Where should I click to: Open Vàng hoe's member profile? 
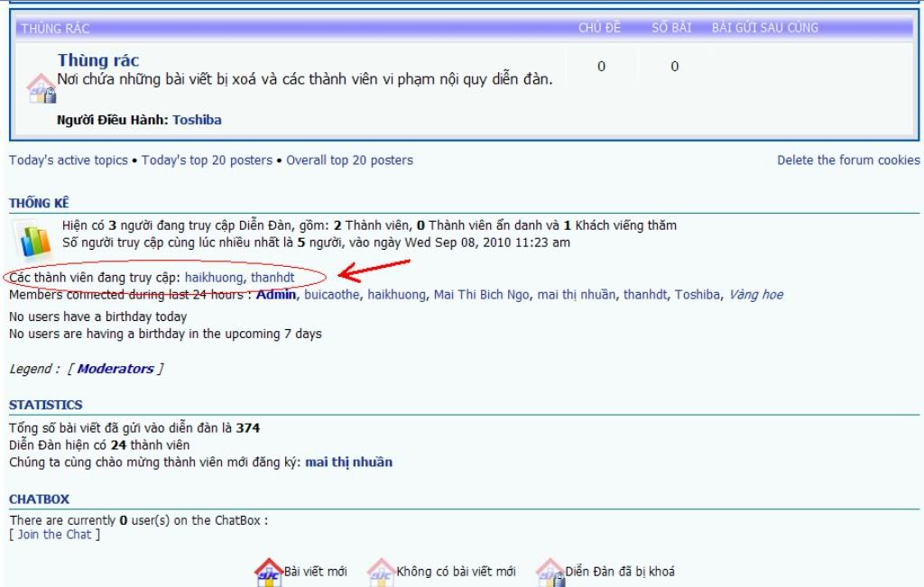pos(755,295)
